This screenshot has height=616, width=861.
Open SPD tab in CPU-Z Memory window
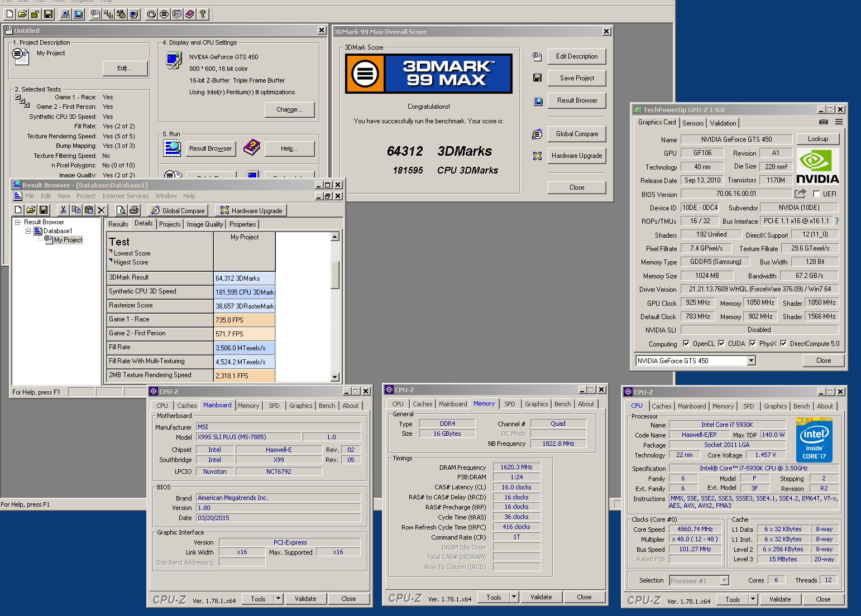510,404
